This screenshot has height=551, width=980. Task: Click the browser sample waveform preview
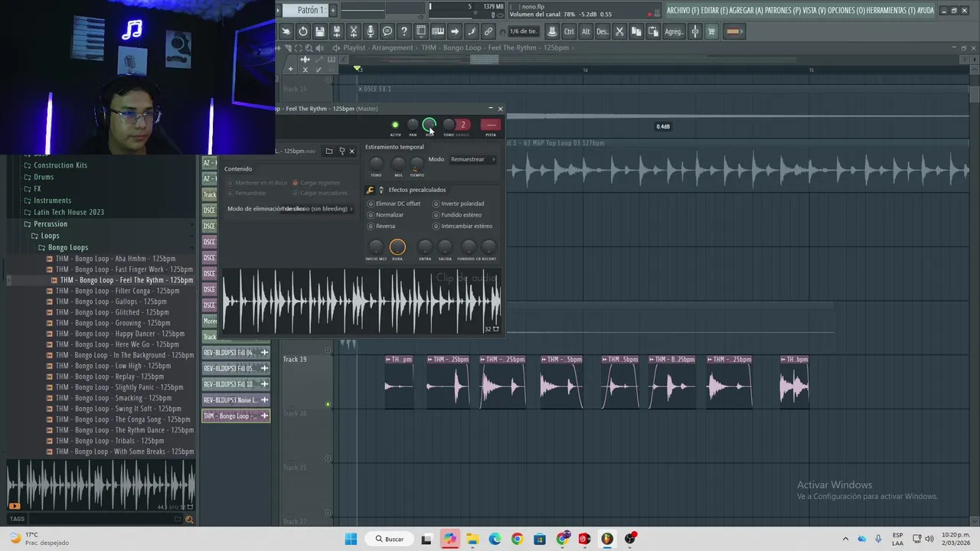pyautogui.click(x=100, y=484)
